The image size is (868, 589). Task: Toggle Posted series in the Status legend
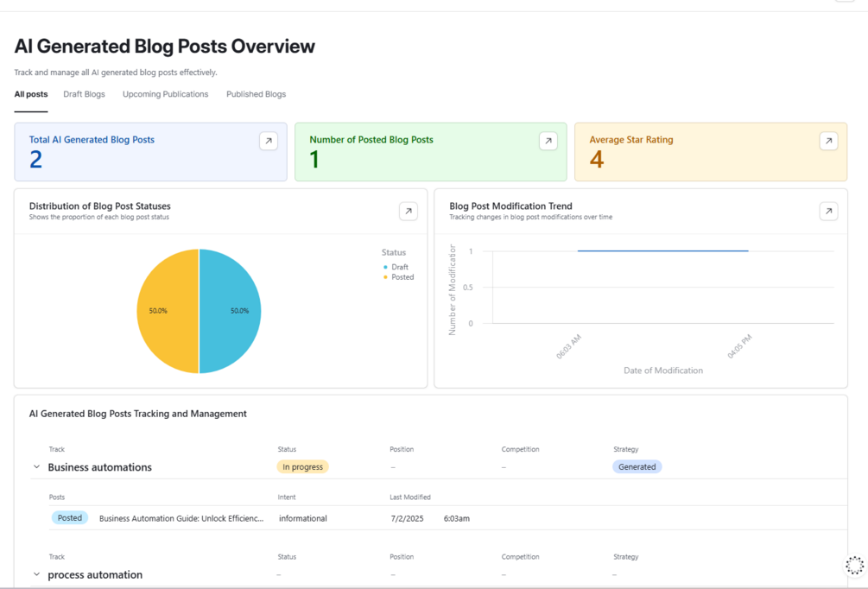398,276
